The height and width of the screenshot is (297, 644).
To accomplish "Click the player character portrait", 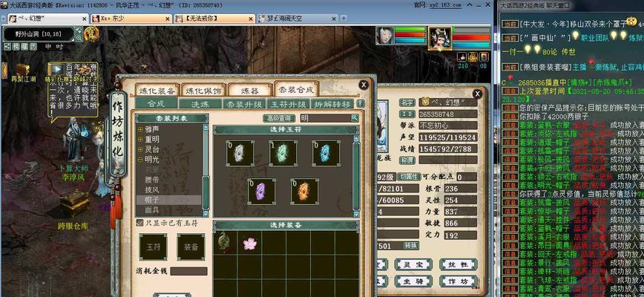I will (384, 36).
